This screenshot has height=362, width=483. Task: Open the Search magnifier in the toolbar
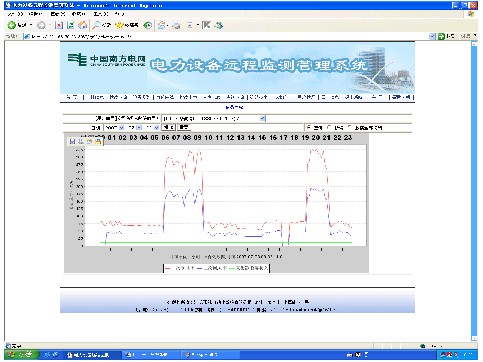point(97,25)
